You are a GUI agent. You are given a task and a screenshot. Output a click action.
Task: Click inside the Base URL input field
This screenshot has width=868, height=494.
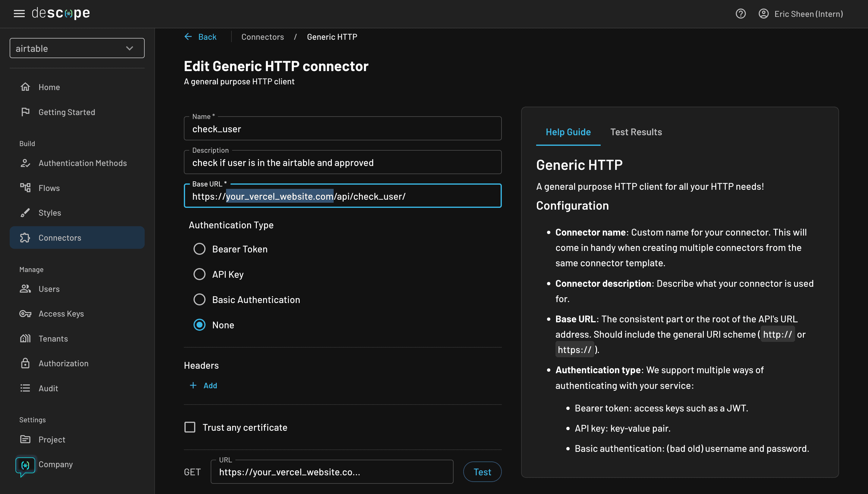[x=342, y=196]
